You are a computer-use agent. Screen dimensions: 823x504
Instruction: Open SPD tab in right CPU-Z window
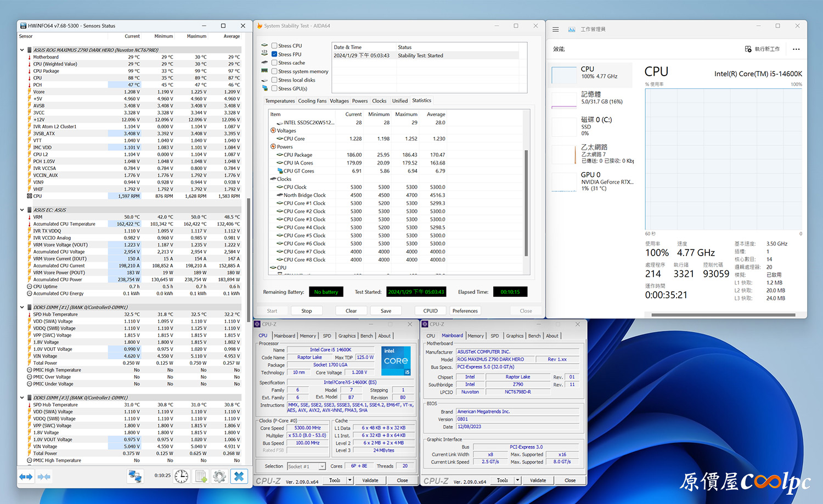click(x=495, y=336)
